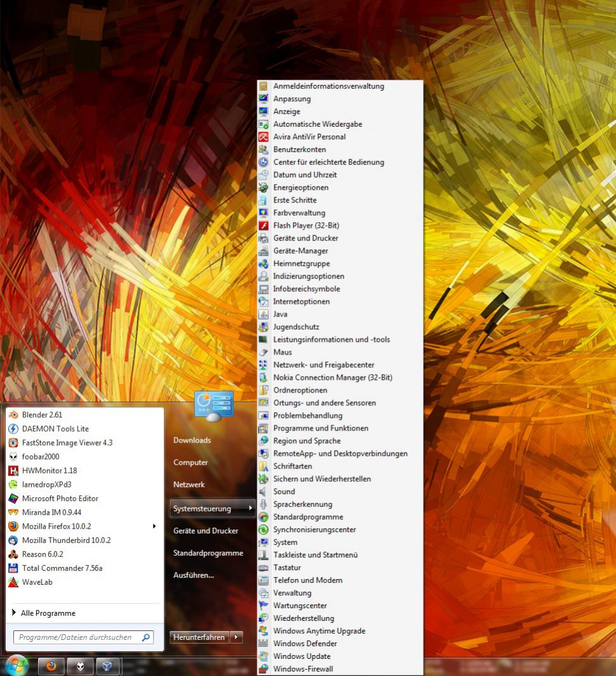This screenshot has height=676, width=616.
Task: Click the Total Commander 7.56a floppy icon
Action: pos(13,568)
